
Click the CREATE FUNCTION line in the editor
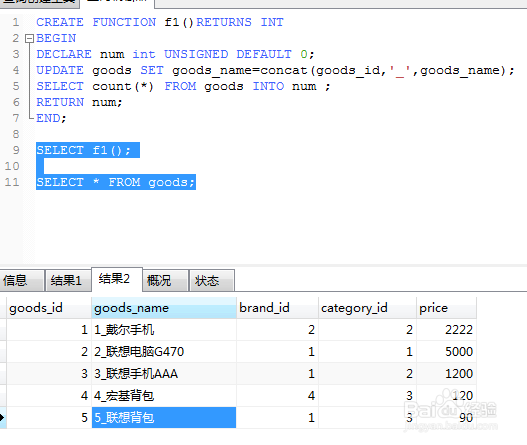click(160, 22)
